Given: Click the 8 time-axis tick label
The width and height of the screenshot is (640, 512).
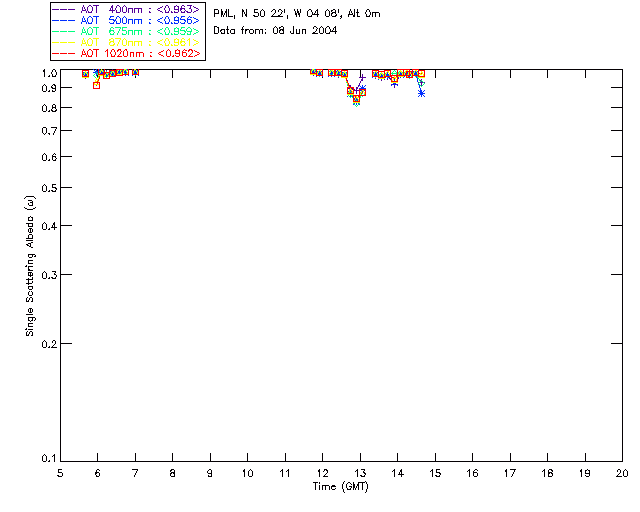Looking at the screenshot, I should [x=173, y=473].
